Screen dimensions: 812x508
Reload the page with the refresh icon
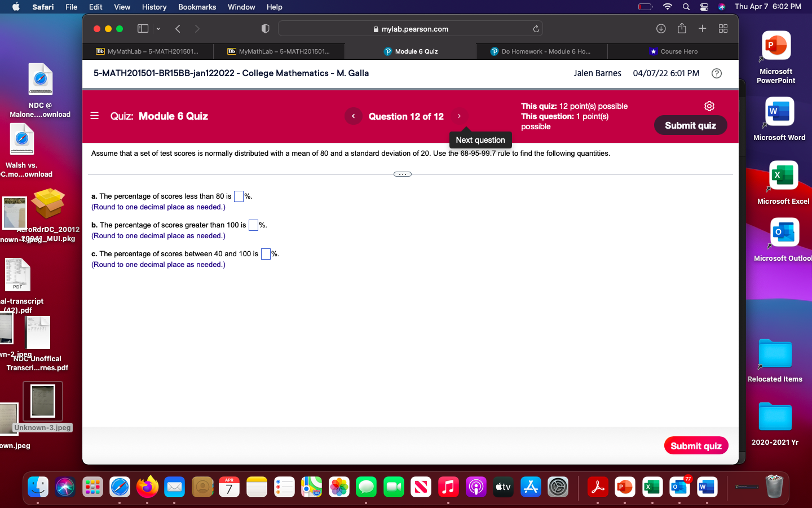(536, 29)
